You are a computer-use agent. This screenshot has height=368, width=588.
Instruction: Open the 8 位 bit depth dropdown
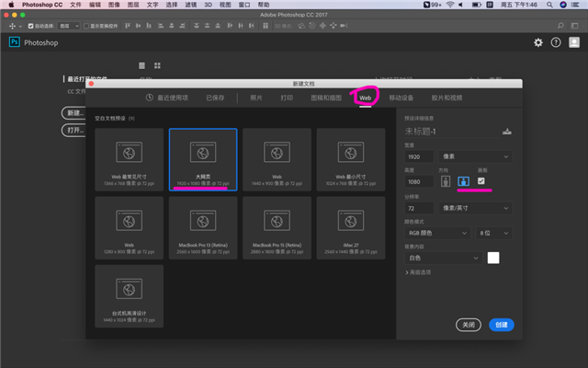(494, 233)
